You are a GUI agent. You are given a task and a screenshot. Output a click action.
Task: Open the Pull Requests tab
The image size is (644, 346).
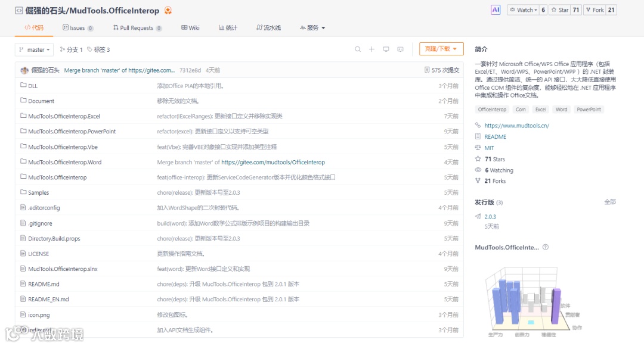click(137, 28)
